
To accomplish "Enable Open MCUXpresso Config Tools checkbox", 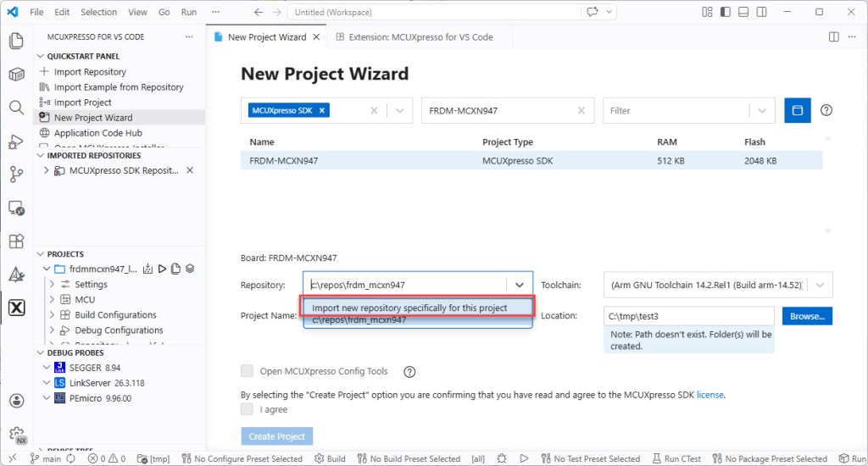I will coord(248,371).
